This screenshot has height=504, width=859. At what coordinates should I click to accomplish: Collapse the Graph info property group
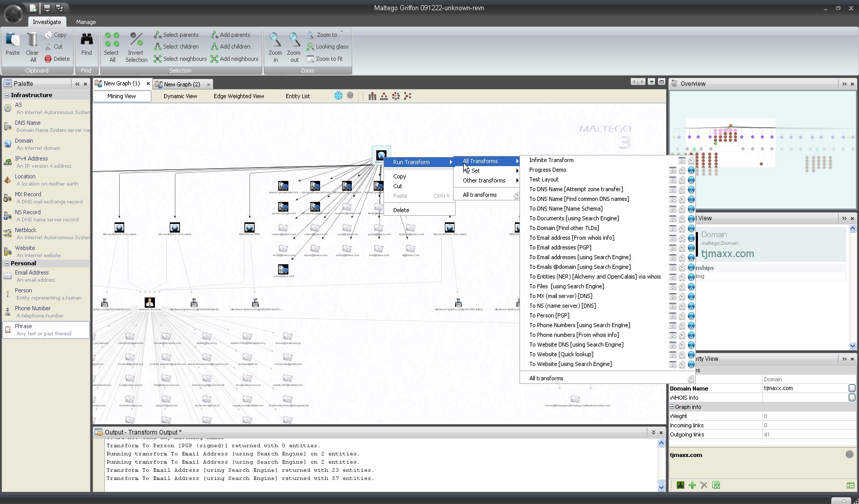coord(672,407)
